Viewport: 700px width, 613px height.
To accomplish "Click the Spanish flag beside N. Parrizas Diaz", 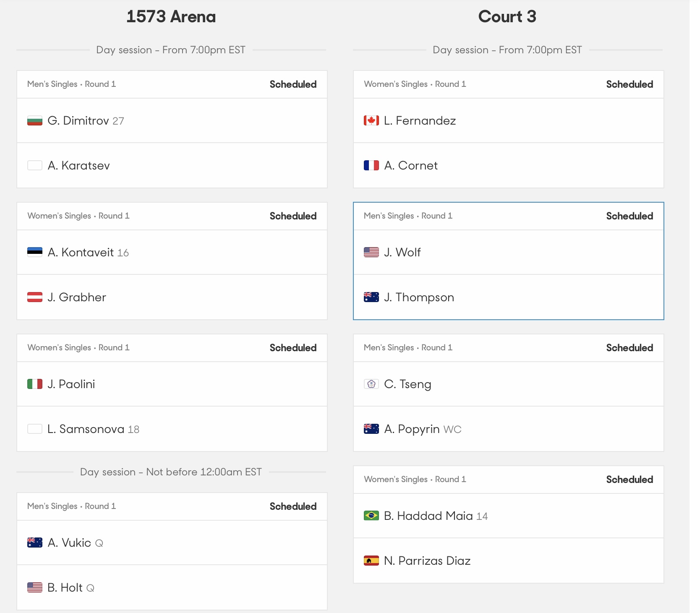I will 371,561.
